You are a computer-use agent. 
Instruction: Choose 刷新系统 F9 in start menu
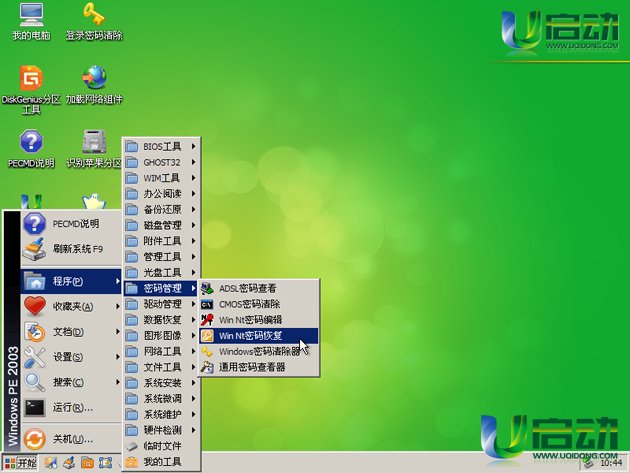coord(71,249)
